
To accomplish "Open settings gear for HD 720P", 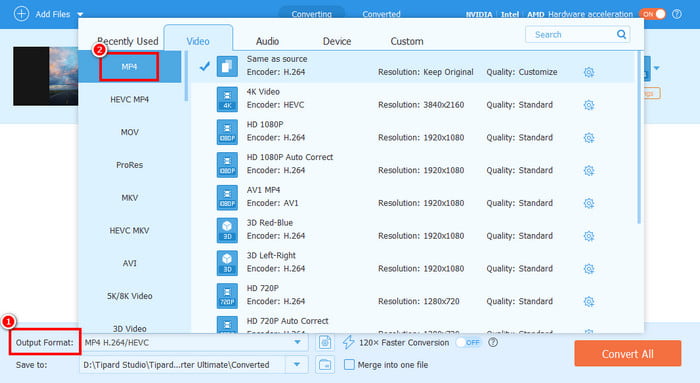I will 589,301.
